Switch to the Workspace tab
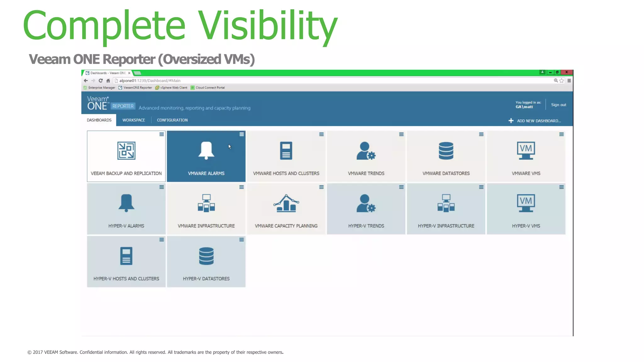The image size is (644, 362). point(134,120)
